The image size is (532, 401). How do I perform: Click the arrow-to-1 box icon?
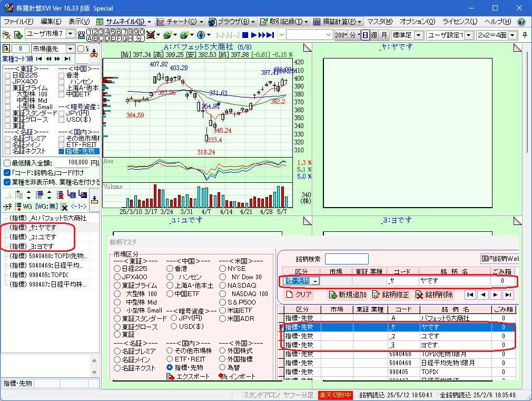click(72, 194)
